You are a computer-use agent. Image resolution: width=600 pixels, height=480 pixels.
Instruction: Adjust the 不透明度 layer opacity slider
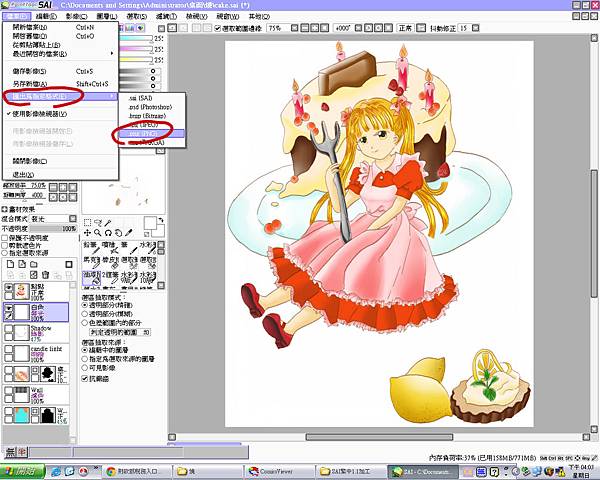click(53, 229)
